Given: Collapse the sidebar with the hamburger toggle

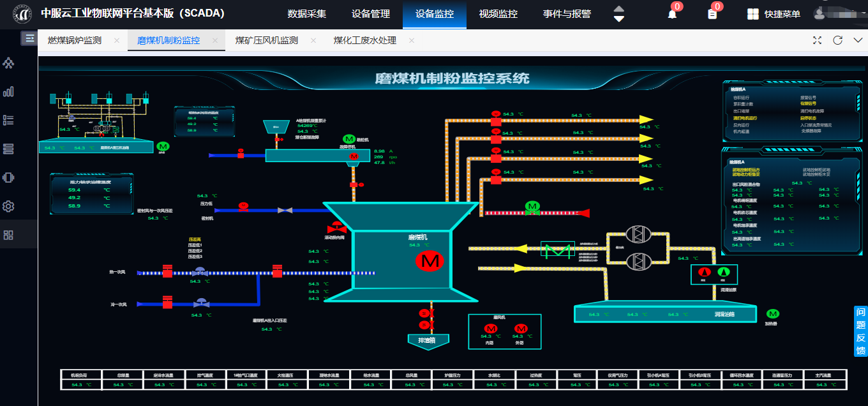Looking at the screenshot, I should (x=29, y=38).
